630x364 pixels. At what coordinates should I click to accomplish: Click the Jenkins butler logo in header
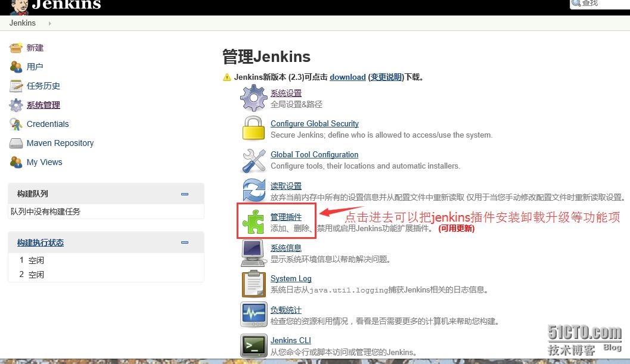(x=19, y=7)
